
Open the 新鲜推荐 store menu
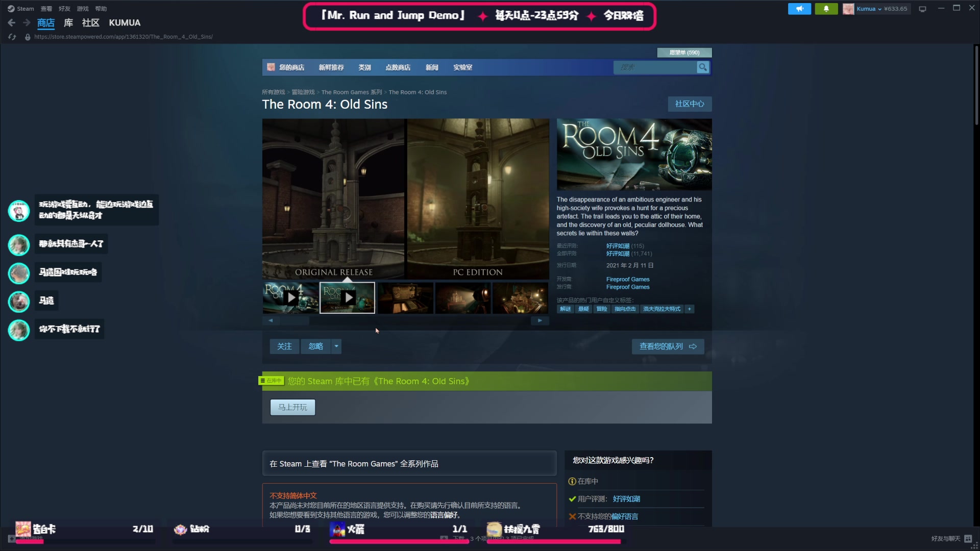coord(331,67)
